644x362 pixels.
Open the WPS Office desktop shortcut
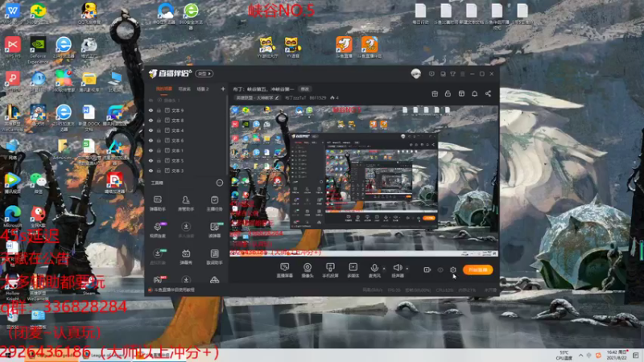click(12, 14)
